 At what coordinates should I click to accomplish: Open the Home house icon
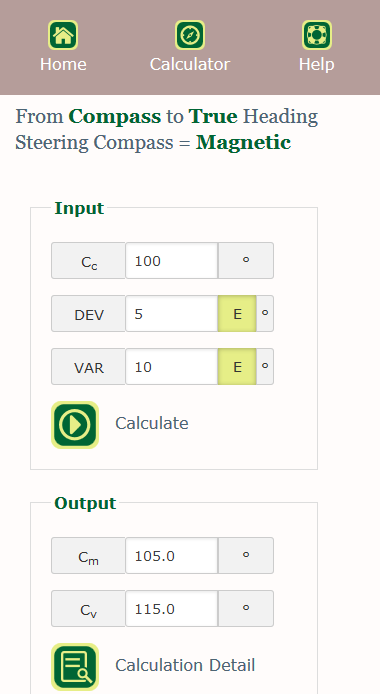pos(63,35)
